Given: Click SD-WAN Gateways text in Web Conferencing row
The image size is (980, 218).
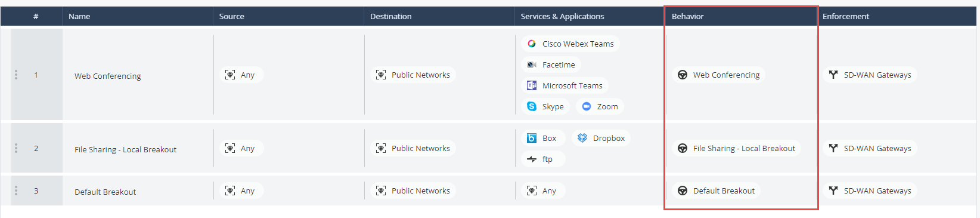Looking at the screenshot, I should tap(877, 75).
